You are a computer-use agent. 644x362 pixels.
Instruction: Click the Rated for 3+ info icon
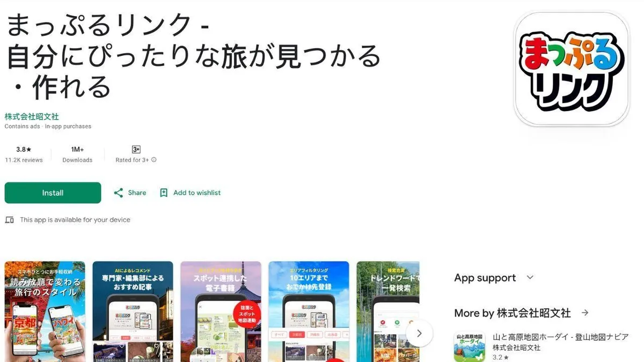154,160
